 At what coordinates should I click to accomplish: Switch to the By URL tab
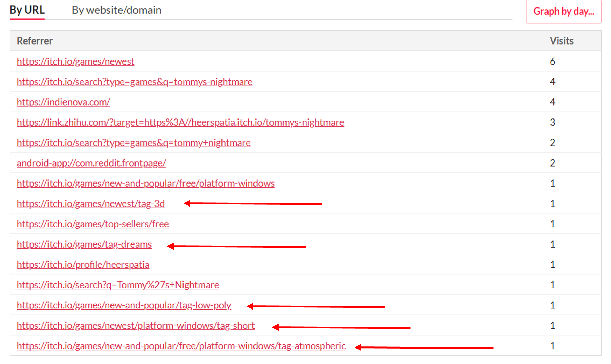pyautogui.click(x=27, y=10)
